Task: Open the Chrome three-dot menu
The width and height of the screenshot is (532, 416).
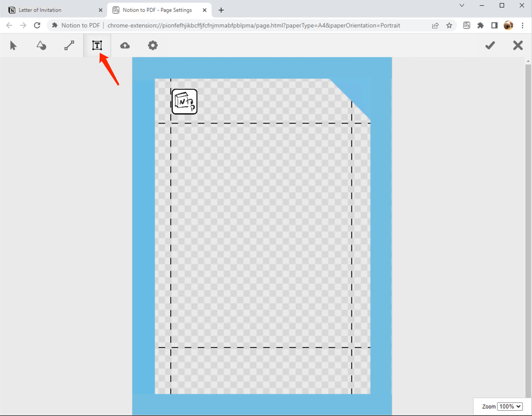Action: (x=523, y=25)
